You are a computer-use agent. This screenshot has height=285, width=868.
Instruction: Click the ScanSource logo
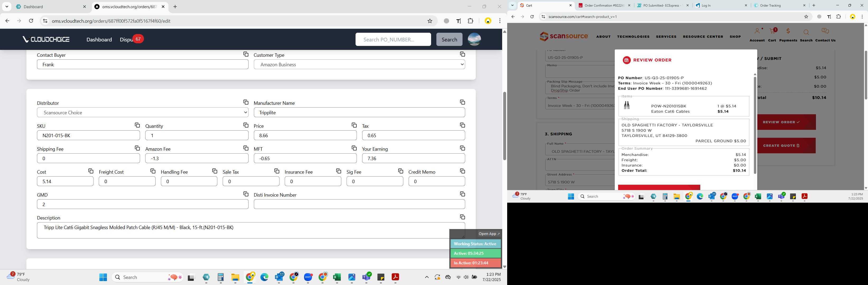point(563,36)
